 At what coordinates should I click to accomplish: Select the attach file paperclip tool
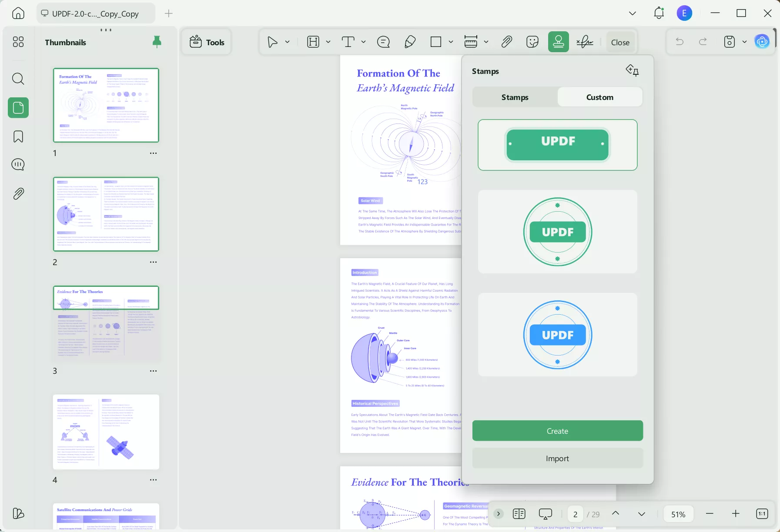point(506,42)
